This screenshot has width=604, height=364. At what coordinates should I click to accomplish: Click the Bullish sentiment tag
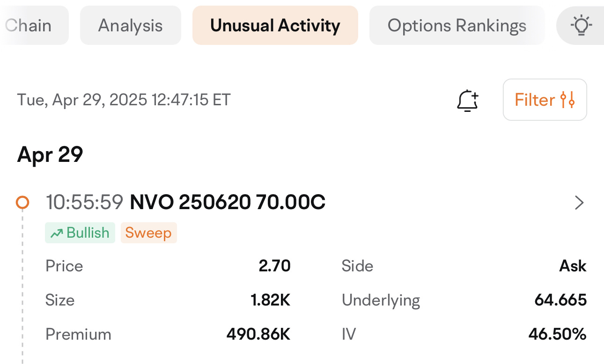point(80,233)
